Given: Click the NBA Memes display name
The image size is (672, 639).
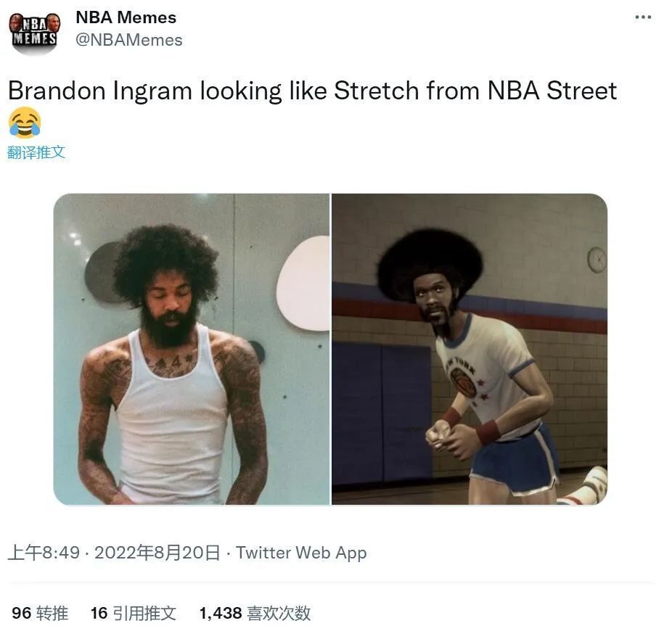Looking at the screenshot, I should (126, 17).
